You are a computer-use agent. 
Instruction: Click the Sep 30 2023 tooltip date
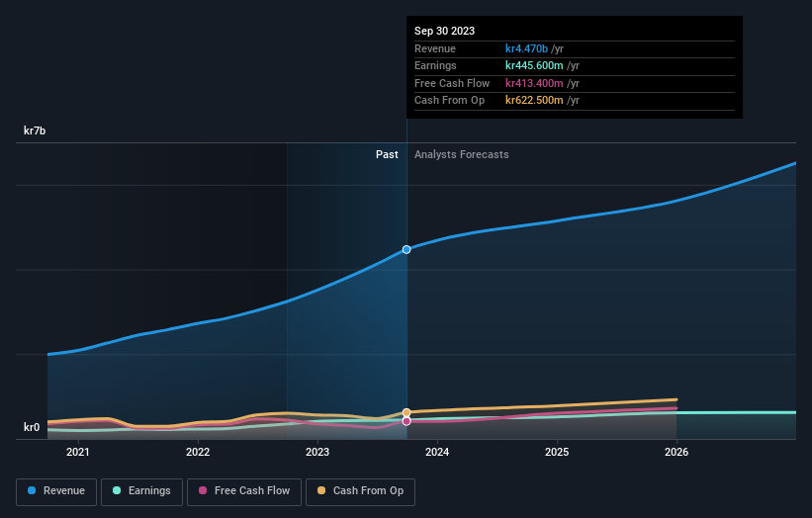[444, 31]
